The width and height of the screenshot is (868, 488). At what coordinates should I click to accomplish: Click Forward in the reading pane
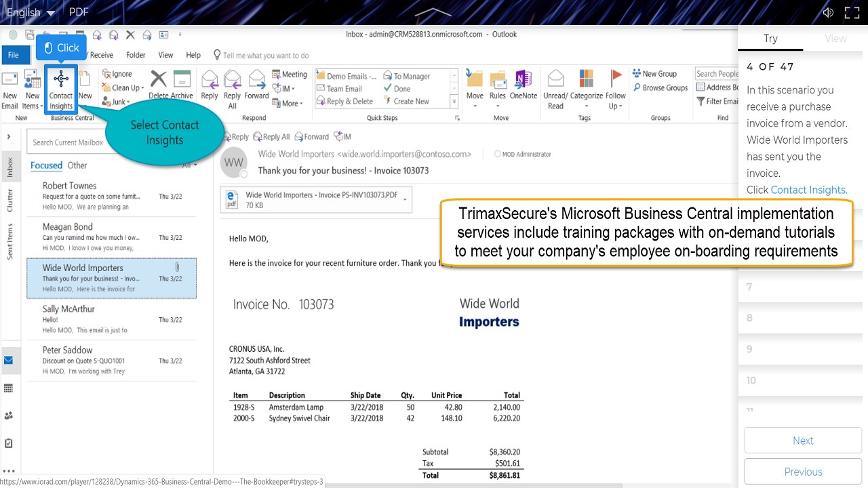click(311, 137)
